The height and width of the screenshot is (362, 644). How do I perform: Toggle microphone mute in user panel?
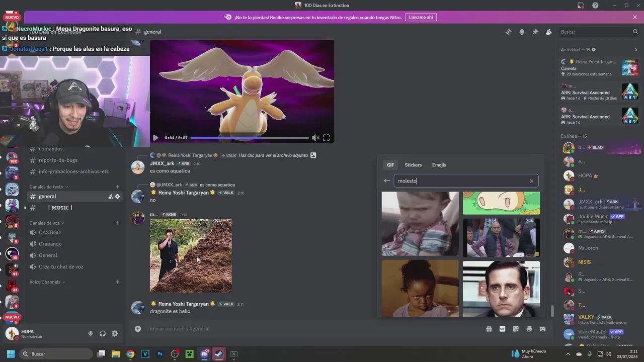[x=91, y=333]
